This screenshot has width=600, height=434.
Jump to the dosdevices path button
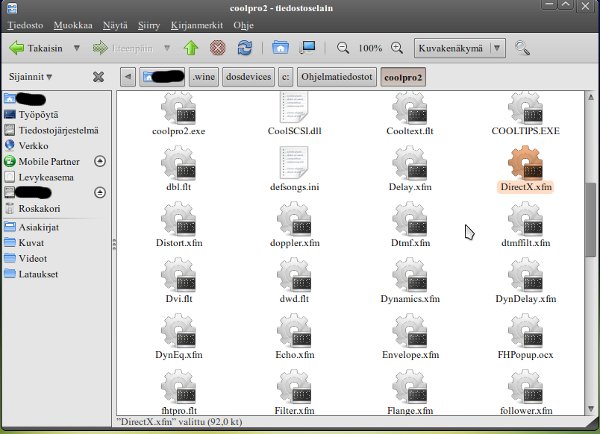click(x=248, y=77)
